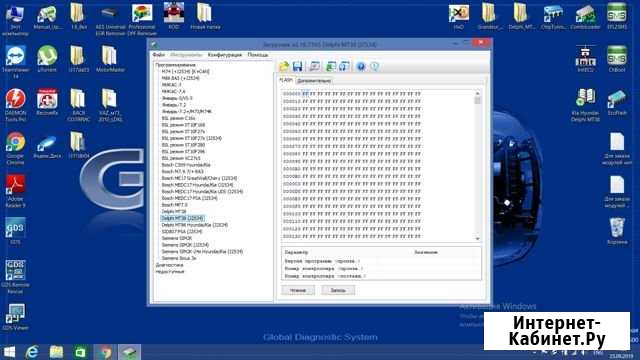Expand the Диагностика tree node

pyautogui.click(x=169, y=265)
